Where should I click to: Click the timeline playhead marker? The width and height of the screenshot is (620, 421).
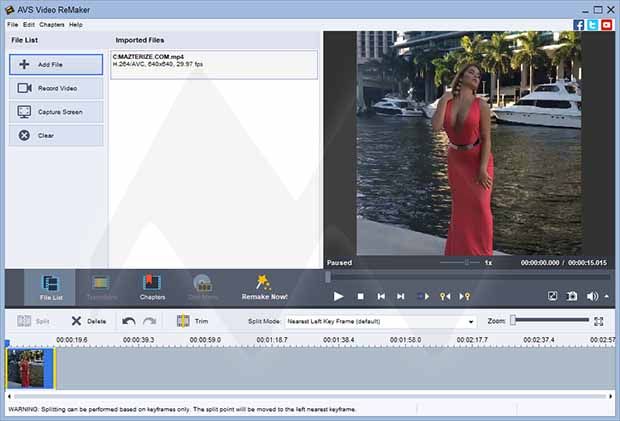tap(7, 343)
